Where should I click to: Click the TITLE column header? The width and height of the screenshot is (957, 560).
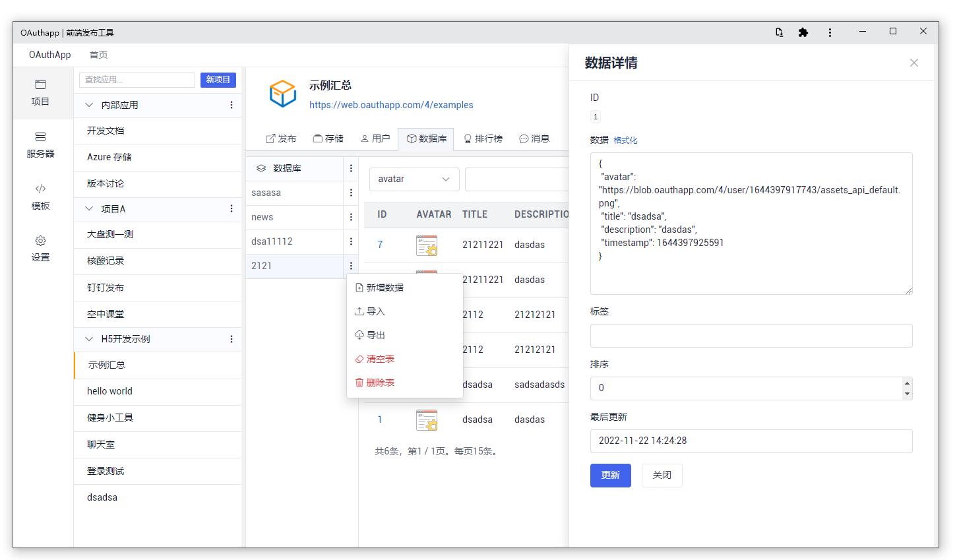(x=475, y=214)
